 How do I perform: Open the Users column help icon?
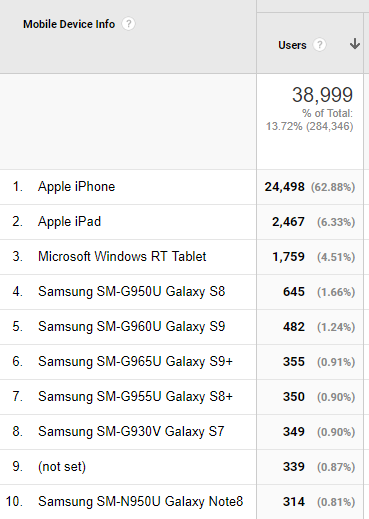tap(320, 45)
